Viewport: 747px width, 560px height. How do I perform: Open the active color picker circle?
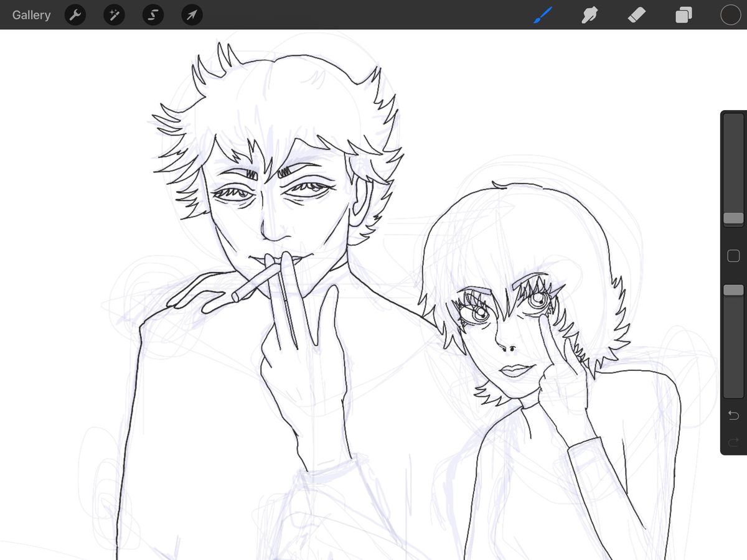pyautogui.click(x=730, y=15)
